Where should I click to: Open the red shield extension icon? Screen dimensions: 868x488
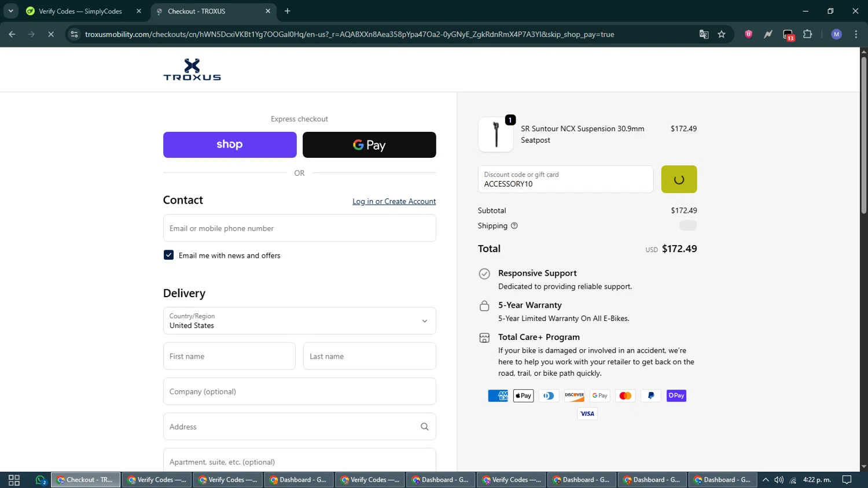(x=749, y=34)
